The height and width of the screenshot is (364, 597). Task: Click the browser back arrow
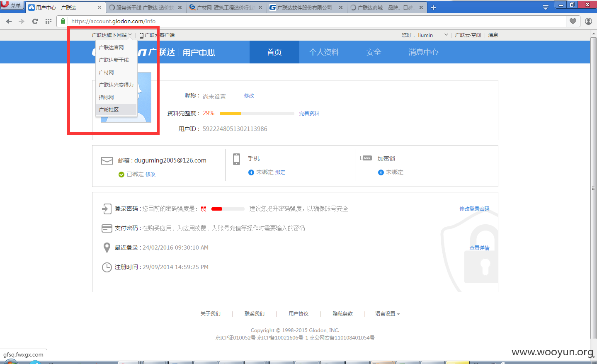(x=9, y=21)
